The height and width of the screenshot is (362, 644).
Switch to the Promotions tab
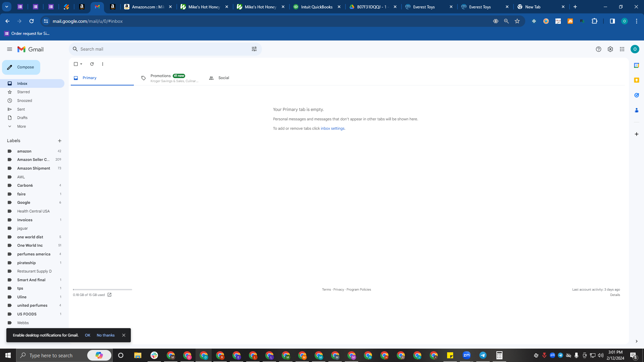click(169, 78)
